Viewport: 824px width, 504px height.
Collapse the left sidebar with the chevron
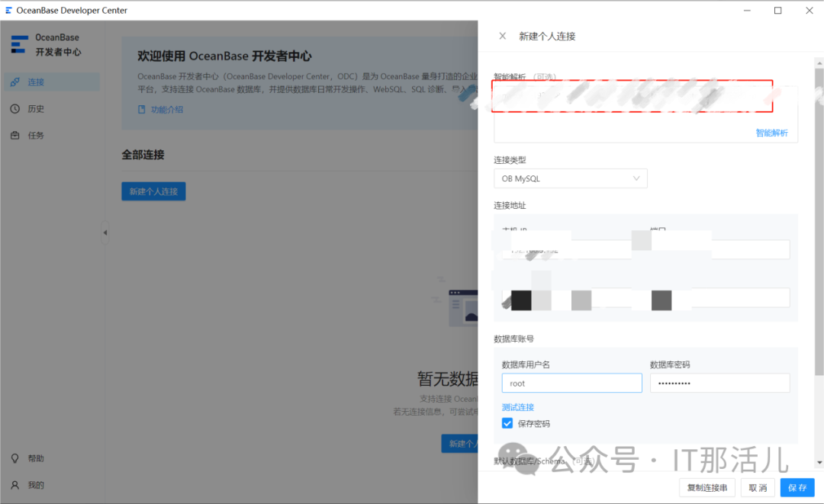tap(105, 233)
